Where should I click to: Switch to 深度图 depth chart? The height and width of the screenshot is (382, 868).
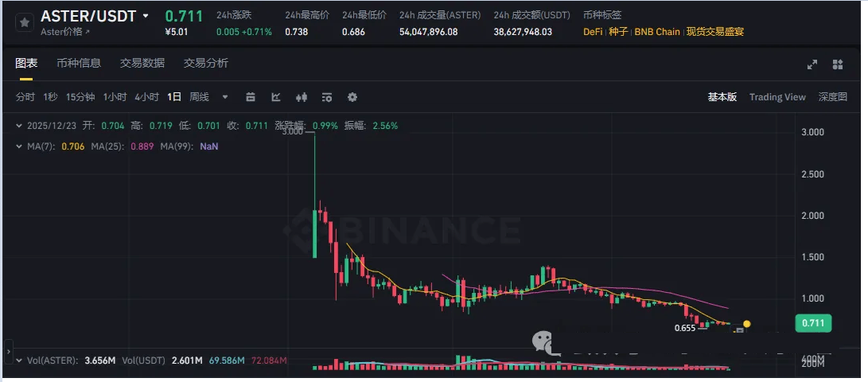pos(832,97)
